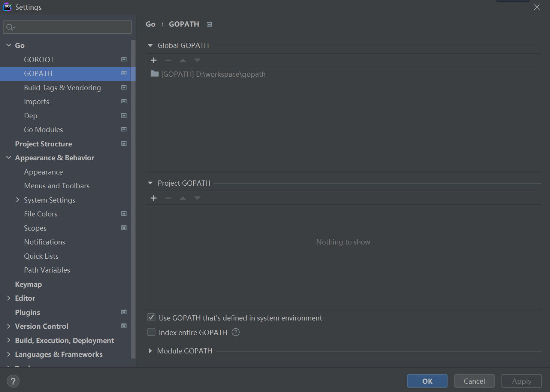Open the File Colors page
The image size is (550, 392).
(40, 214)
